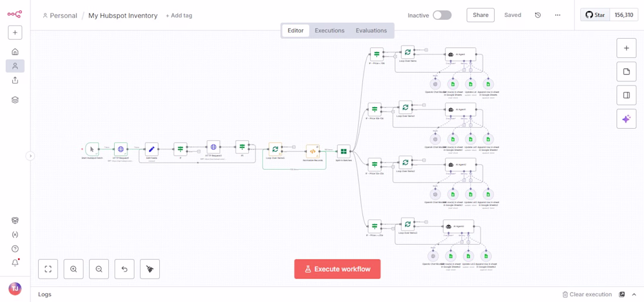Click the Add tag field
The height and width of the screenshot is (302, 644).
click(179, 16)
